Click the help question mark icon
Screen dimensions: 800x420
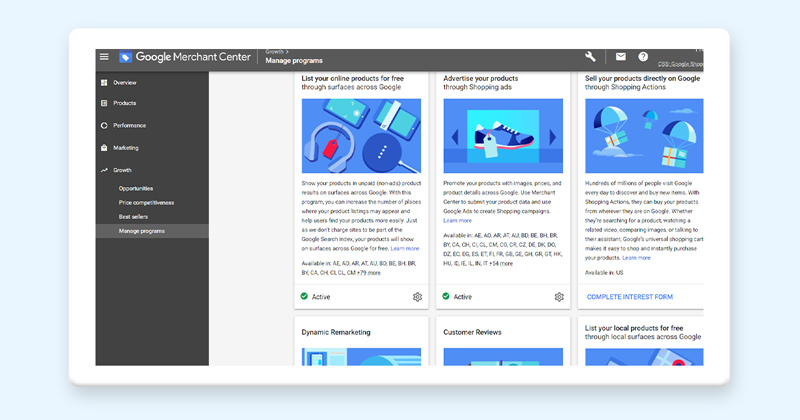[x=643, y=57]
